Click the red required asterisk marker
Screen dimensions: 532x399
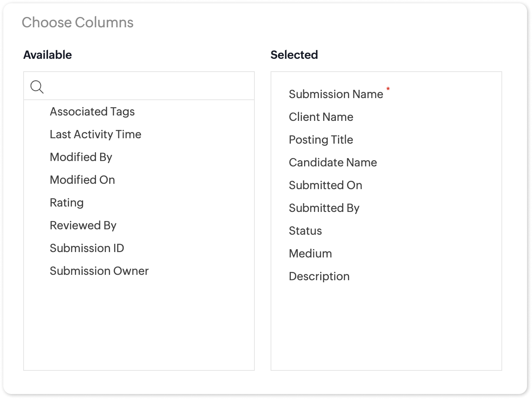pyautogui.click(x=388, y=89)
